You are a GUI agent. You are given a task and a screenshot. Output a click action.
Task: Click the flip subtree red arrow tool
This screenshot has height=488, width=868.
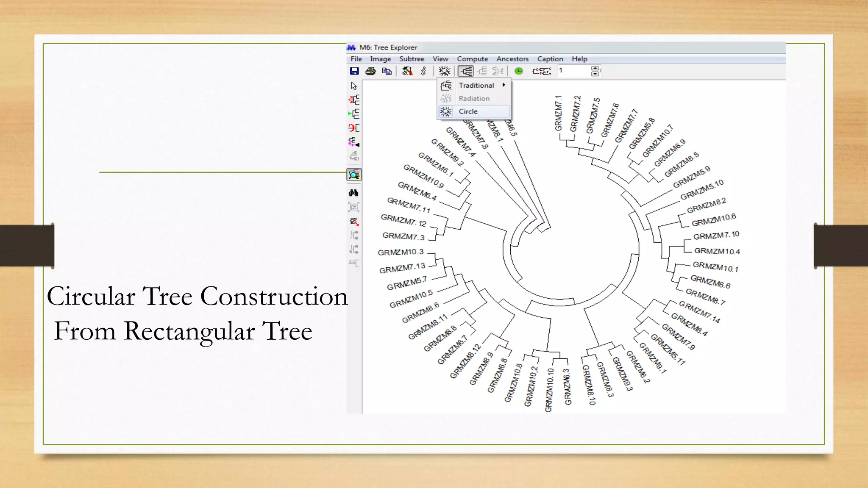pos(354,128)
